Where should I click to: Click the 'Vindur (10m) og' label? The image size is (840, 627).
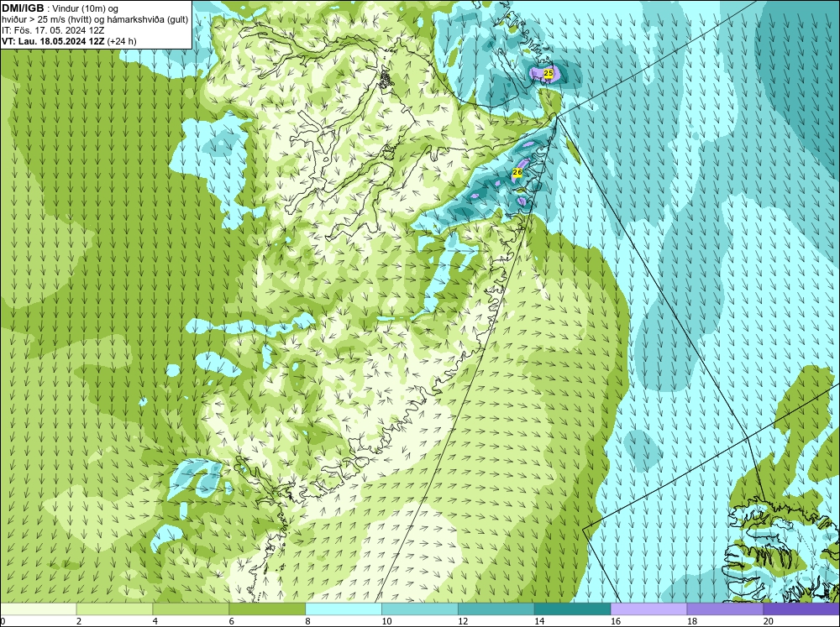pyautogui.click(x=87, y=9)
